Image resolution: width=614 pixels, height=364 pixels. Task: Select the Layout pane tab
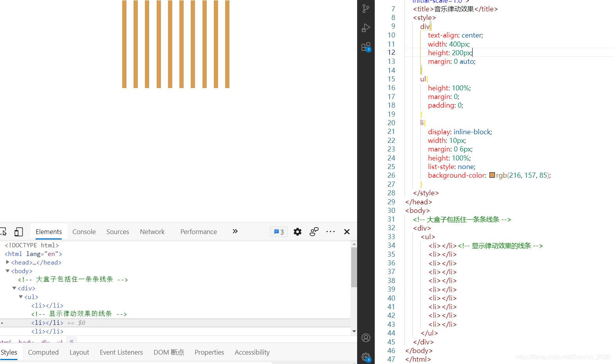(x=79, y=352)
